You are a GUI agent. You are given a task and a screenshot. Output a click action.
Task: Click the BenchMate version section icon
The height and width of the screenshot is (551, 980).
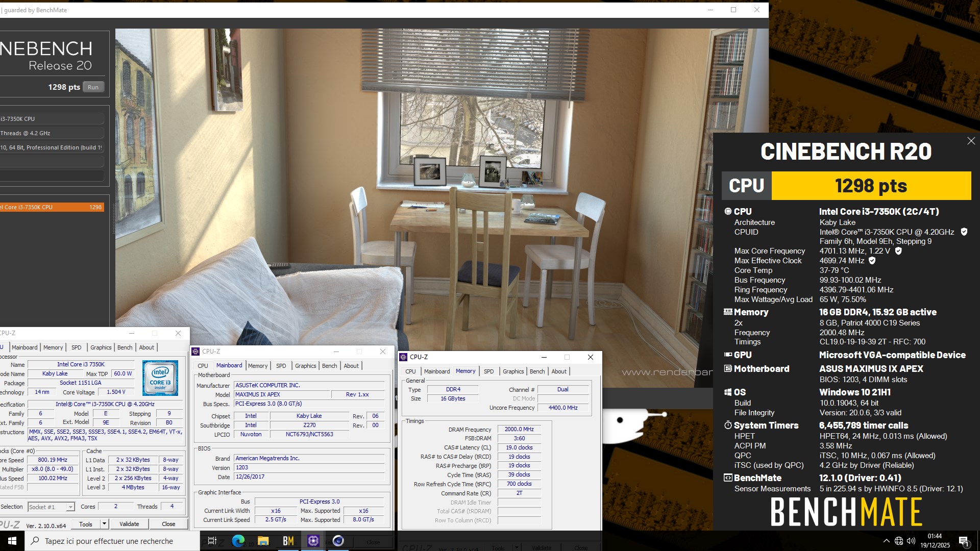[x=728, y=478]
